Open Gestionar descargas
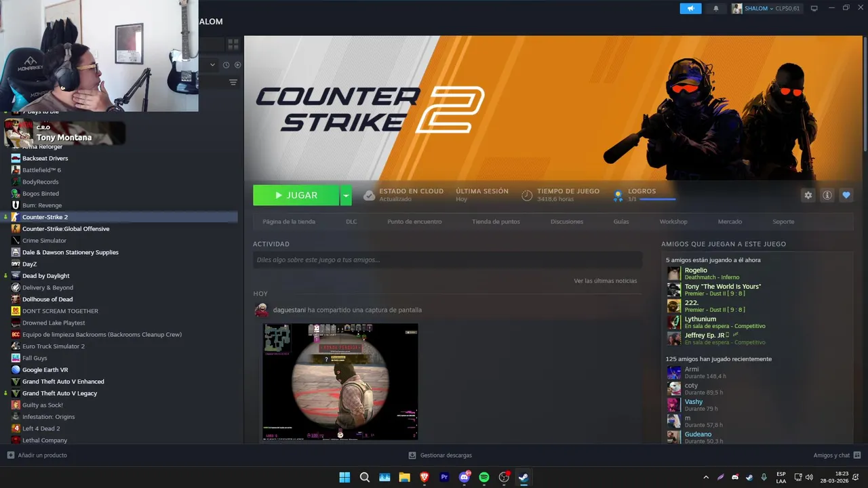This screenshot has height=488, width=868. click(440, 455)
